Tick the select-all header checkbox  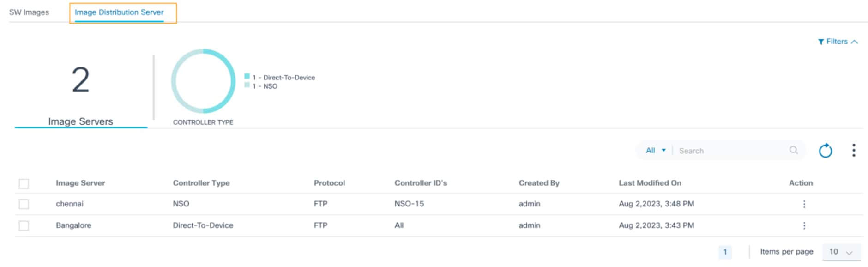coord(24,184)
